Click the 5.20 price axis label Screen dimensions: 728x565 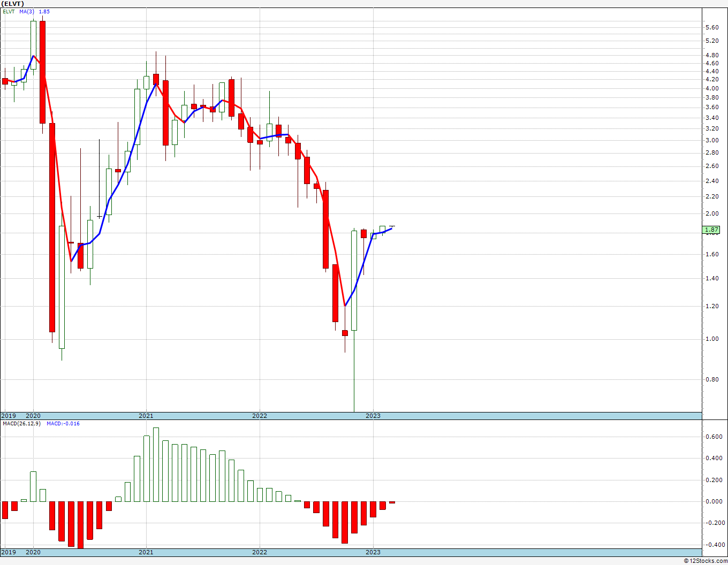tap(712, 41)
